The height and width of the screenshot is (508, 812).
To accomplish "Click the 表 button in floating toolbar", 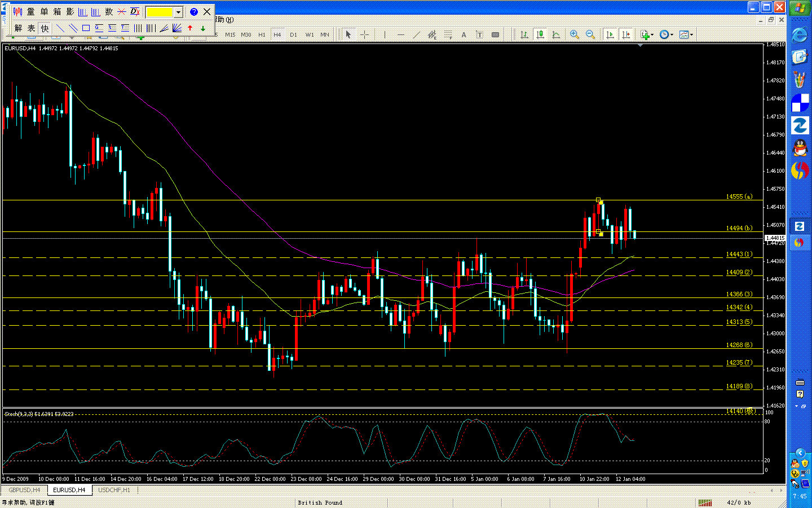I will point(31,28).
